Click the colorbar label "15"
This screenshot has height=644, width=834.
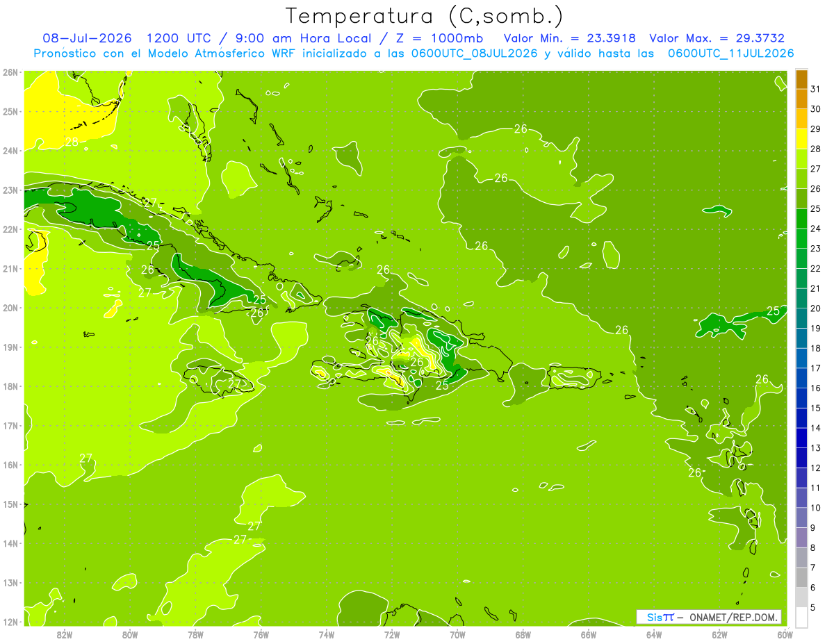tap(816, 408)
